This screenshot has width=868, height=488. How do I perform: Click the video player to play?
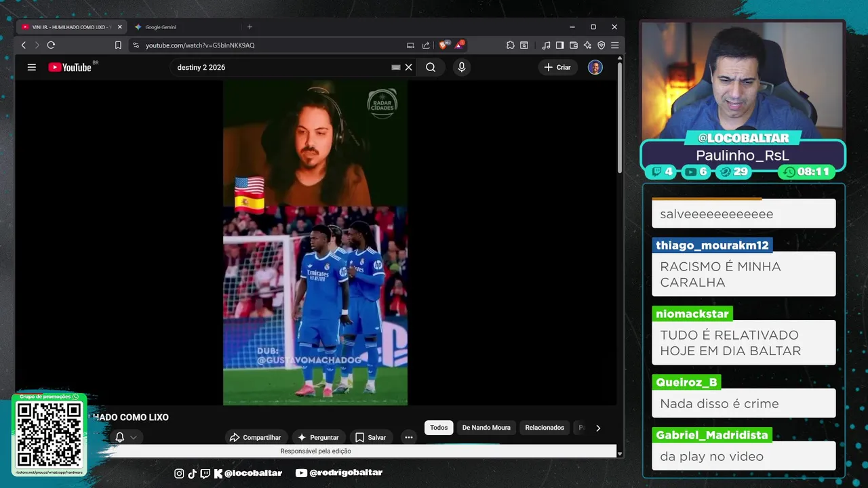[315, 243]
